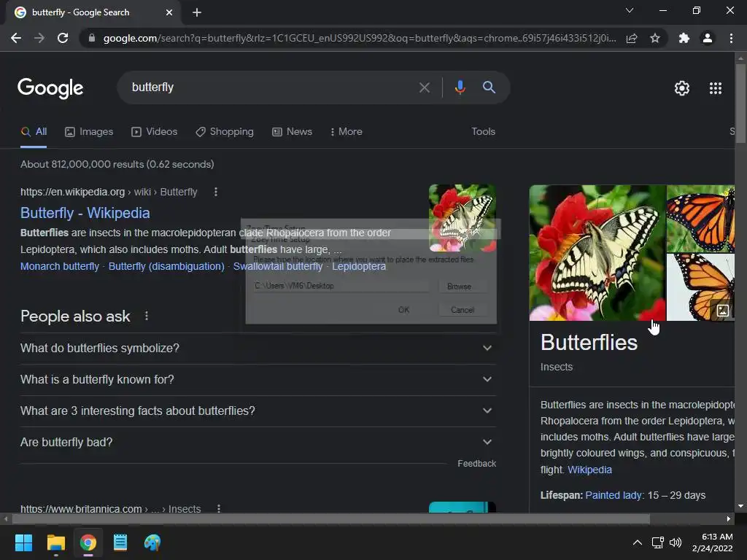Click the more images icon on butterfly photos

(723, 311)
